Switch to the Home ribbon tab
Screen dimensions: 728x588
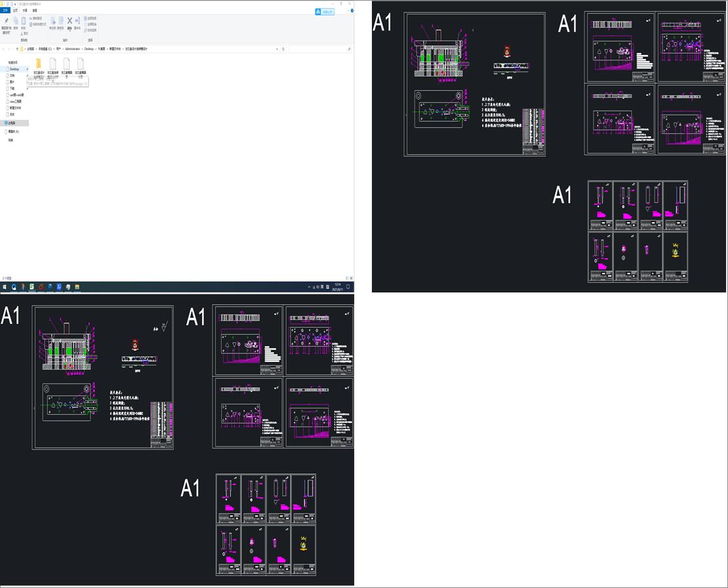[x=15, y=10]
